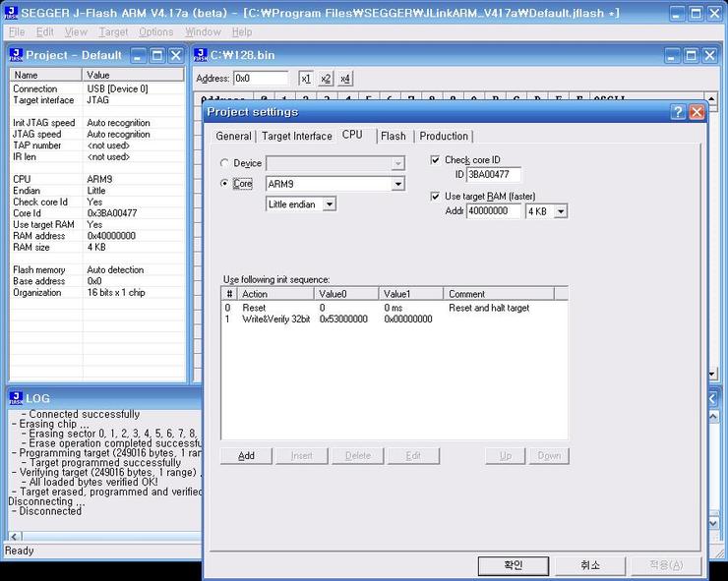
Task: Switch to the CPU tab
Action: [x=352, y=135]
